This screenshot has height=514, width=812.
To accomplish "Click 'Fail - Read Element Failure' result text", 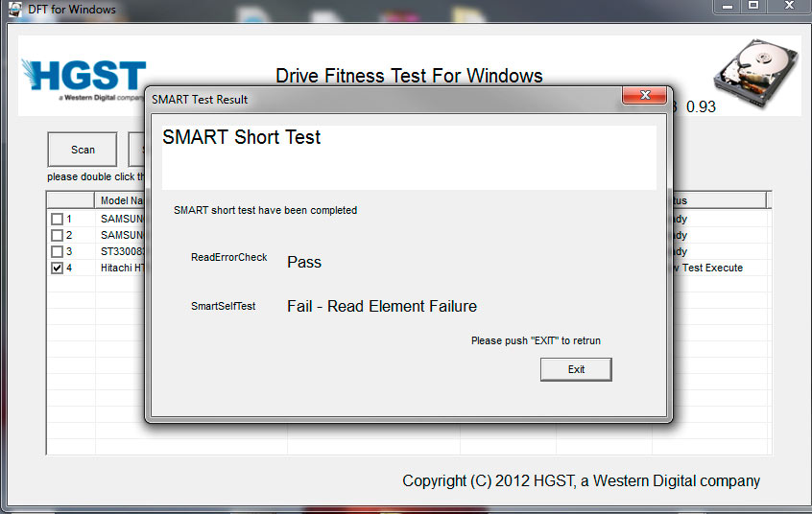I will click(x=382, y=307).
